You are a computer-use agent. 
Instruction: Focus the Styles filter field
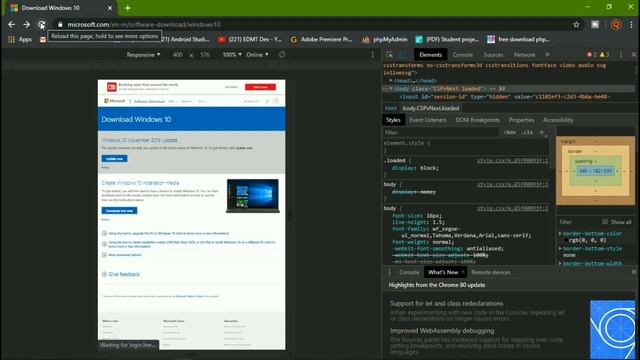[441, 133]
